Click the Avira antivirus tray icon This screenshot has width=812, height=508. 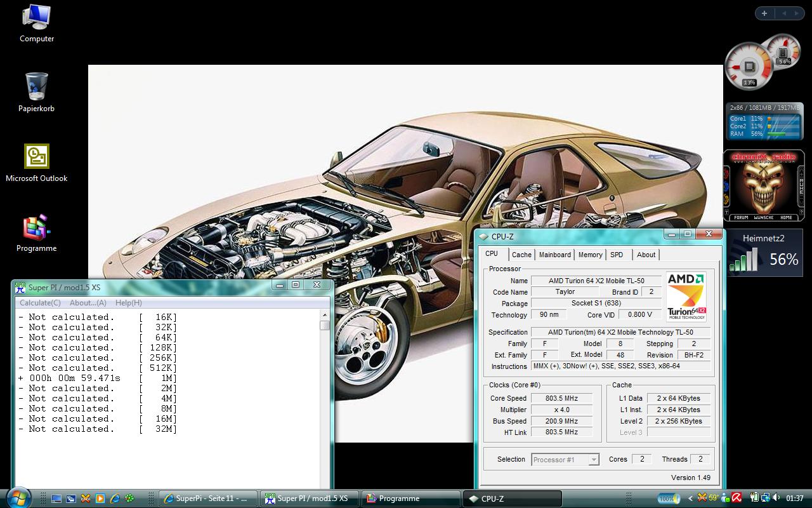[x=737, y=498]
